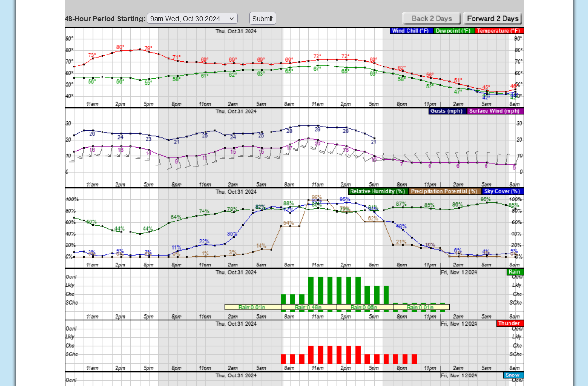Click the 'Rain:0.49in' accumulation box
This screenshot has height=386, width=588.
tap(308, 307)
